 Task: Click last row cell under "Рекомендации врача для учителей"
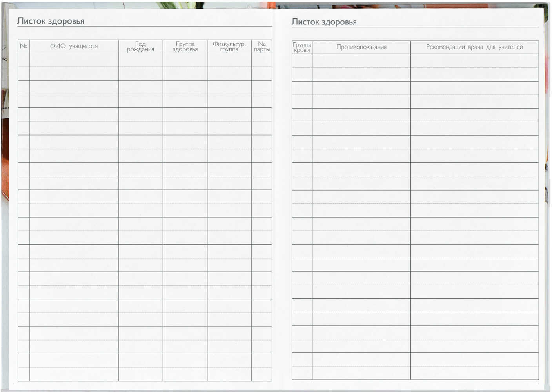[474, 366]
